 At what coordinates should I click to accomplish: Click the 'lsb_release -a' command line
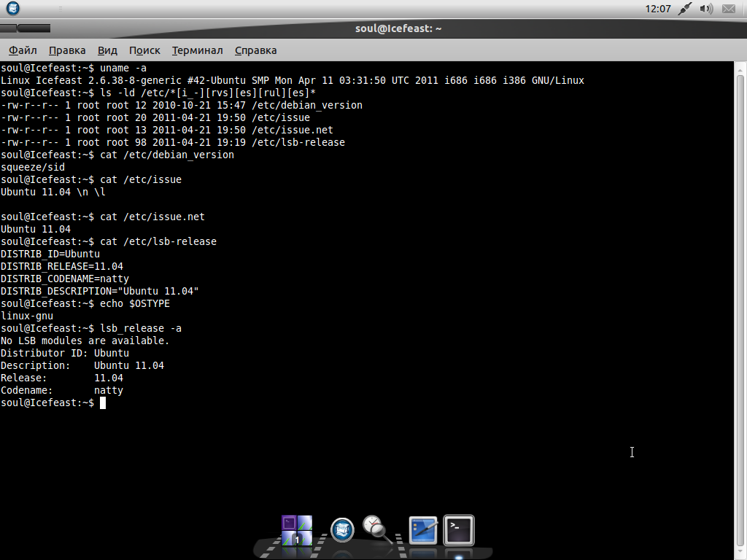click(90, 328)
